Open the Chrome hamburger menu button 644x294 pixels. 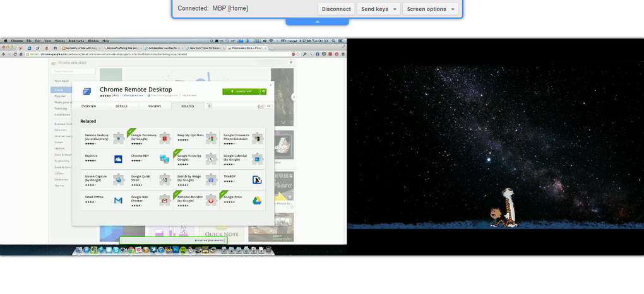click(343, 54)
